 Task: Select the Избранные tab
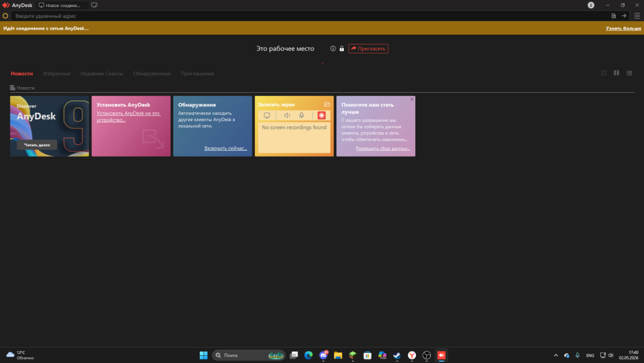click(57, 74)
